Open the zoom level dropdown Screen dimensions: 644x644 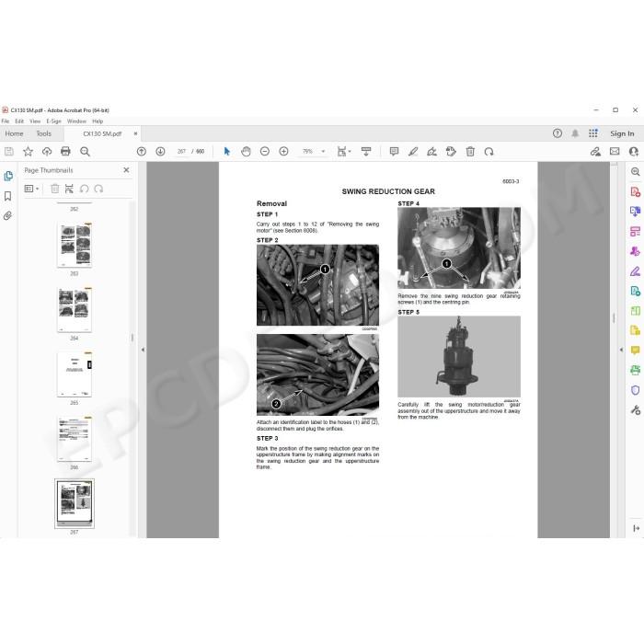click(x=323, y=152)
